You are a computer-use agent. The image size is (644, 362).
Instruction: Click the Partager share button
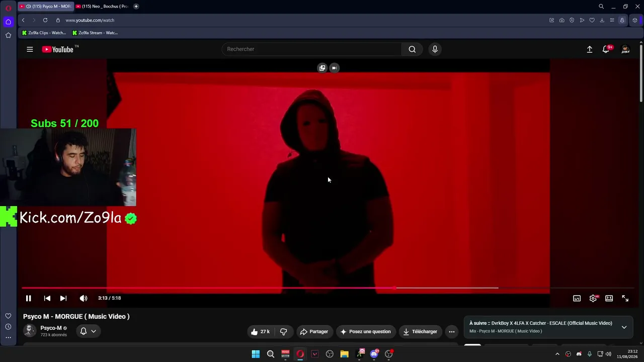click(314, 331)
